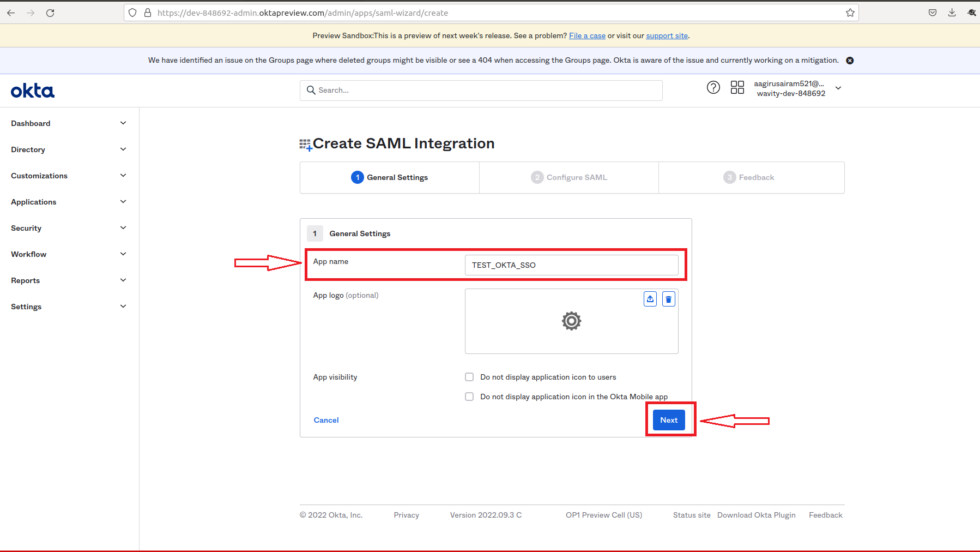The width and height of the screenshot is (980, 552).
Task: Open Customizations in the sidebar
Action: click(39, 176)
